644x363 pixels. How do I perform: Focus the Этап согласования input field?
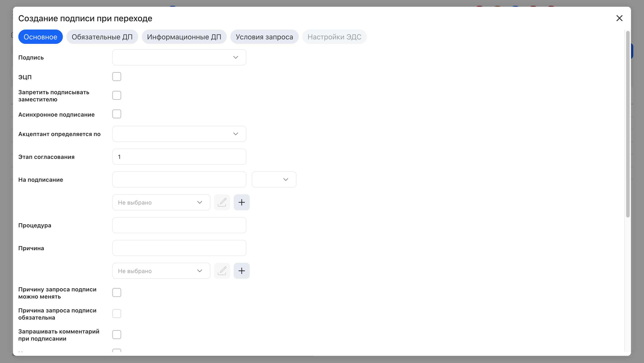click(x=179, y=157)
